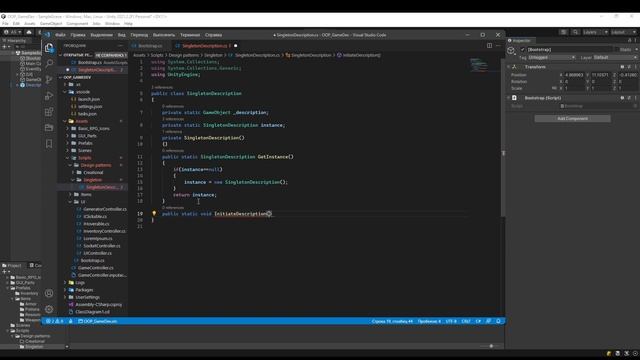Click the GameObject cube icon in Unity Inspector
The height and width of the screenshot is (360, 640).
tap(511, 51)
